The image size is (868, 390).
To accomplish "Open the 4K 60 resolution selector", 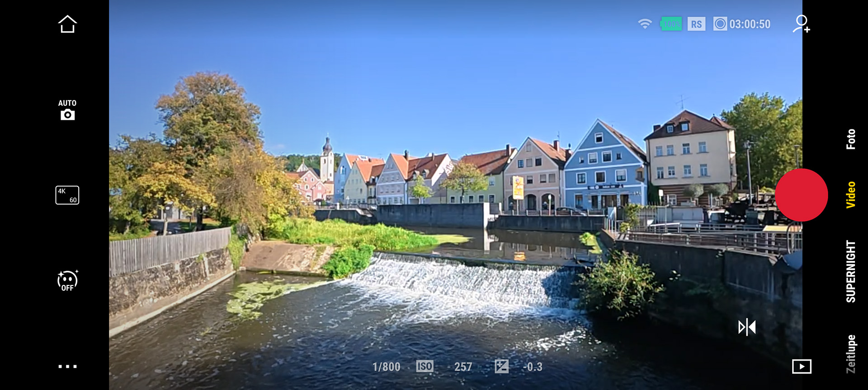I will (67, 195).
